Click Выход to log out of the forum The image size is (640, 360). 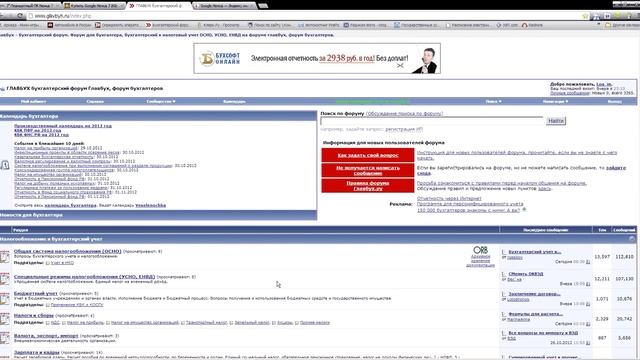tap(615, 102)
